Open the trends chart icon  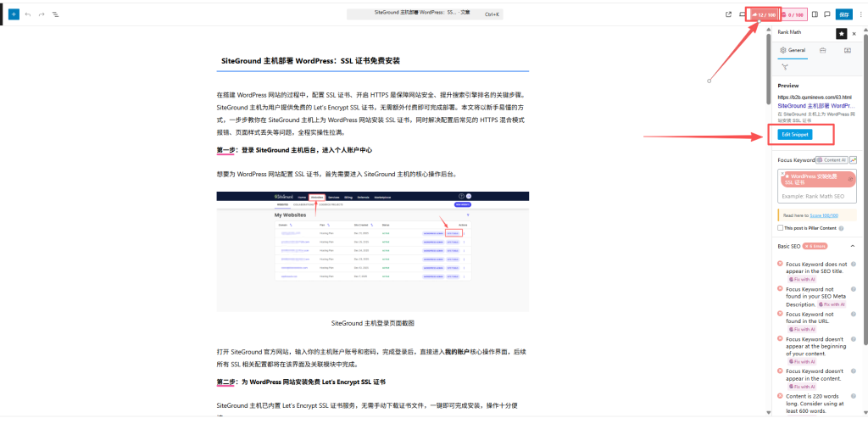[853, 160]
